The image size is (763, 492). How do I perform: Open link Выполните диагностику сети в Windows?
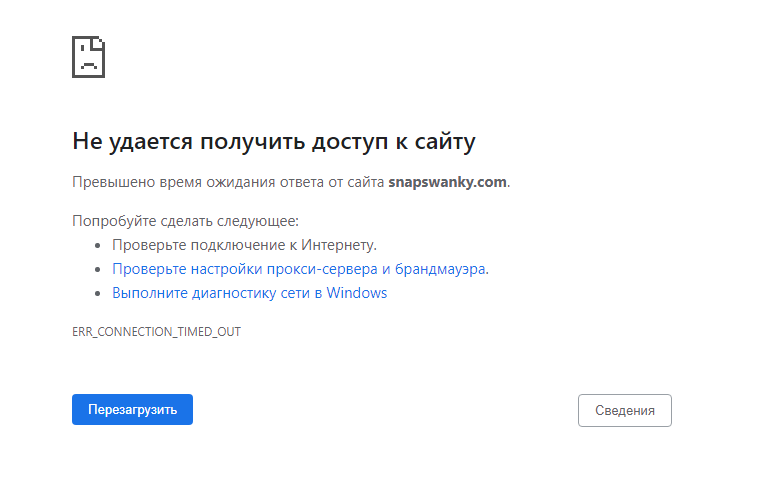click(250, 293)
